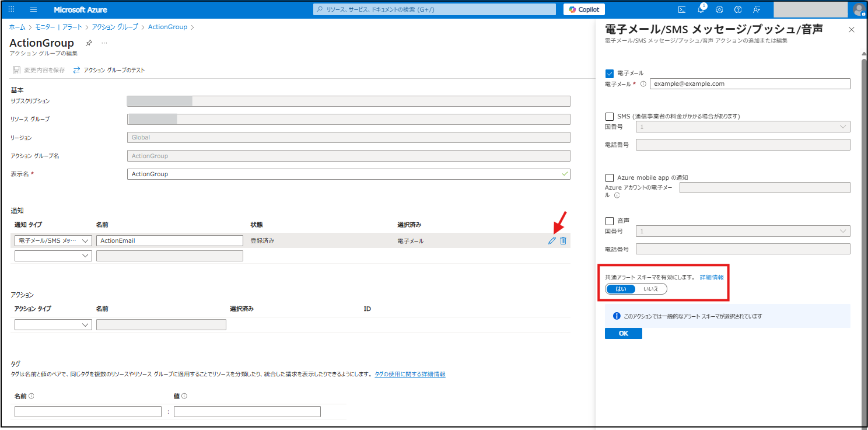This screenshot has width=868, height=430.
Task: Open the empty 通知タイプ dropdown in second row
Action: pos(53,256)
